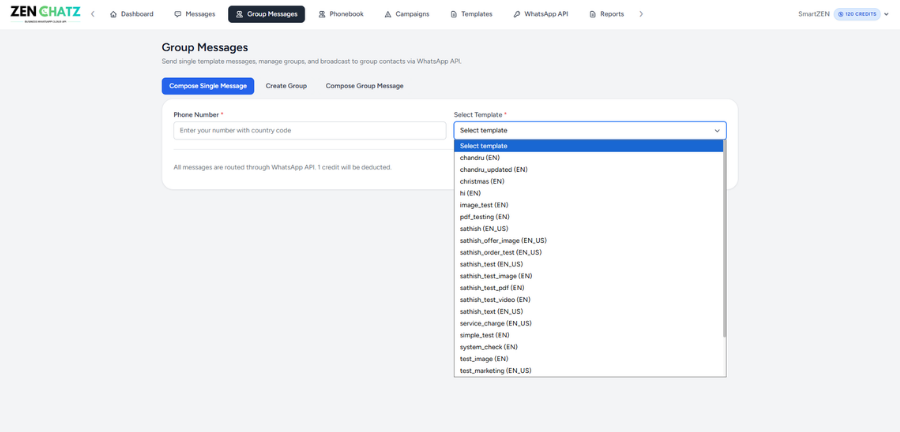Go to Messages page

pyautogui.click(x=195, y=14)
